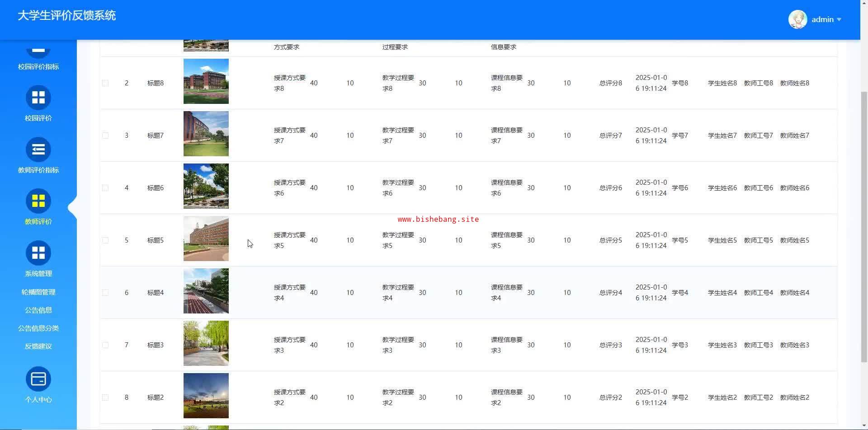This screenshot has height=430, width=868.
Task: Click the 学号3 cell
Action: click(x=680, y=345)
